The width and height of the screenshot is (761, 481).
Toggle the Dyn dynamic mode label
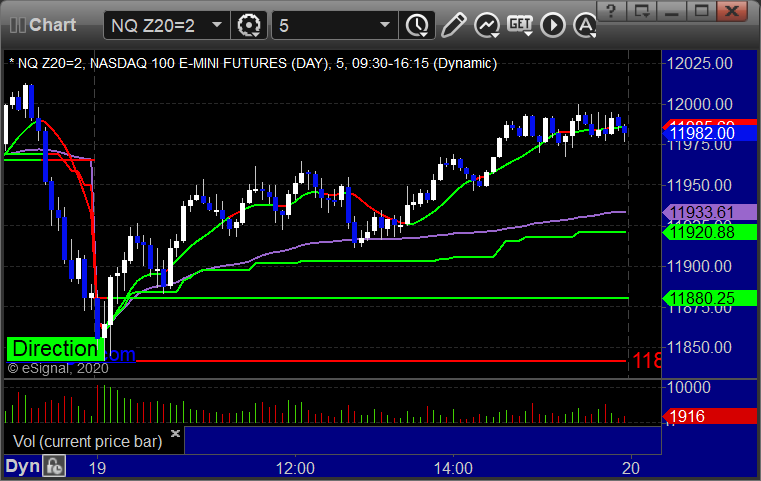point(22,466)
